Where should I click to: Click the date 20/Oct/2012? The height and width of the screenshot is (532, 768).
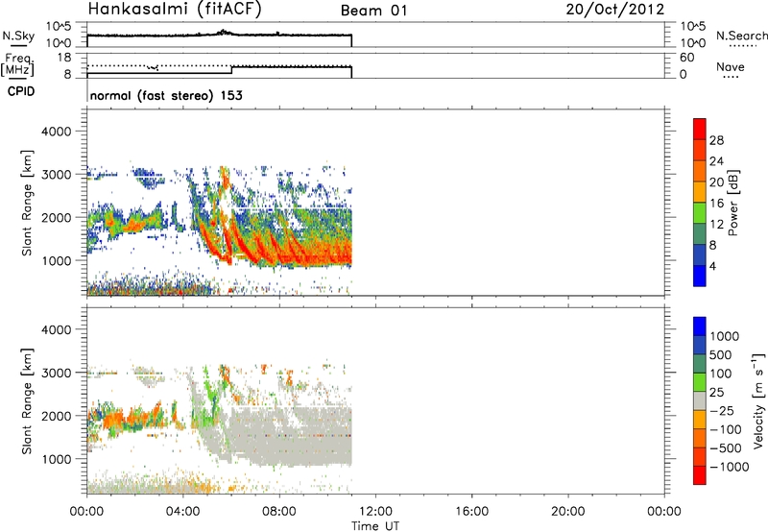614,10
